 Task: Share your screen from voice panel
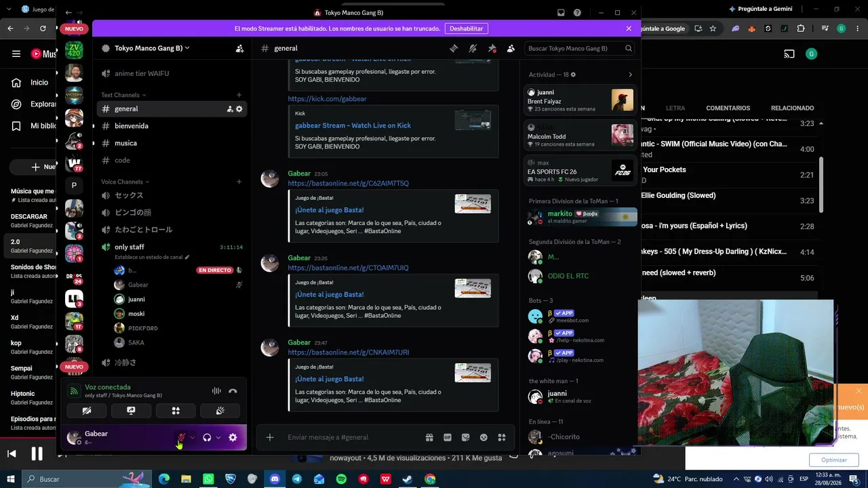pos(131,411)
